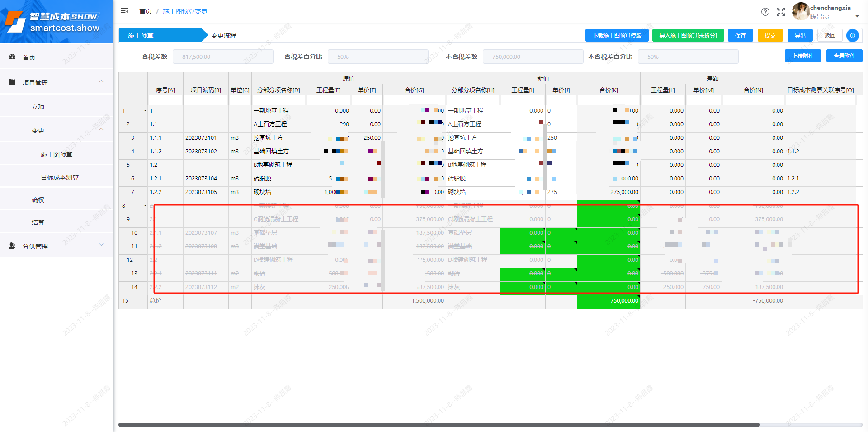Viewport: 868px width, 432px height.
Task: Switch to the 变更流程 step tab
Action: coord(223,36)
